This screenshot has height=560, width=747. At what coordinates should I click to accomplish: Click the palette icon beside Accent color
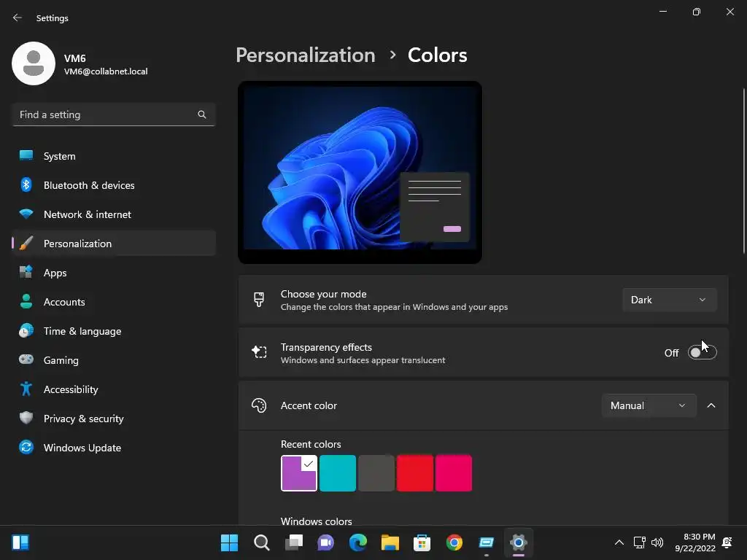coord(259,405)
